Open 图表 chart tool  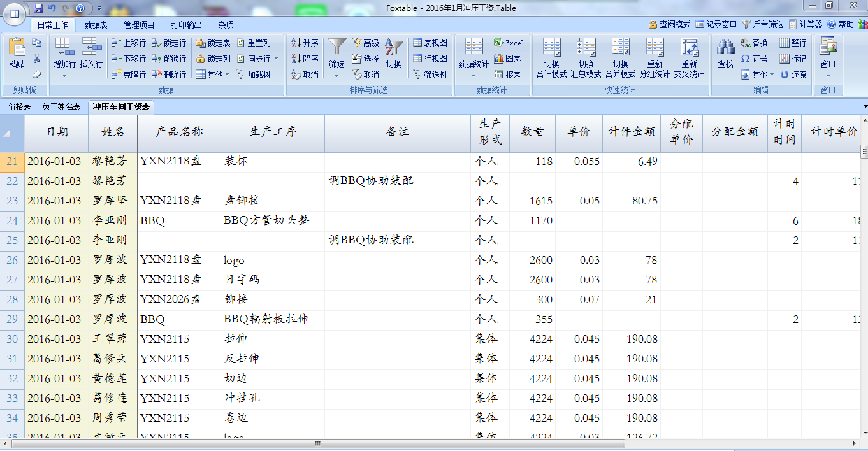point(507,59)
